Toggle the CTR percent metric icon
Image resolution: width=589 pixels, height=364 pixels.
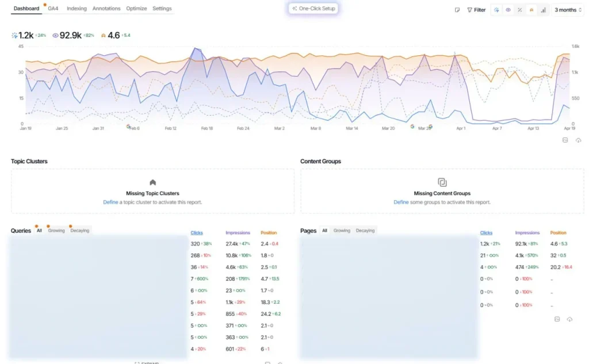coord(519,10)
